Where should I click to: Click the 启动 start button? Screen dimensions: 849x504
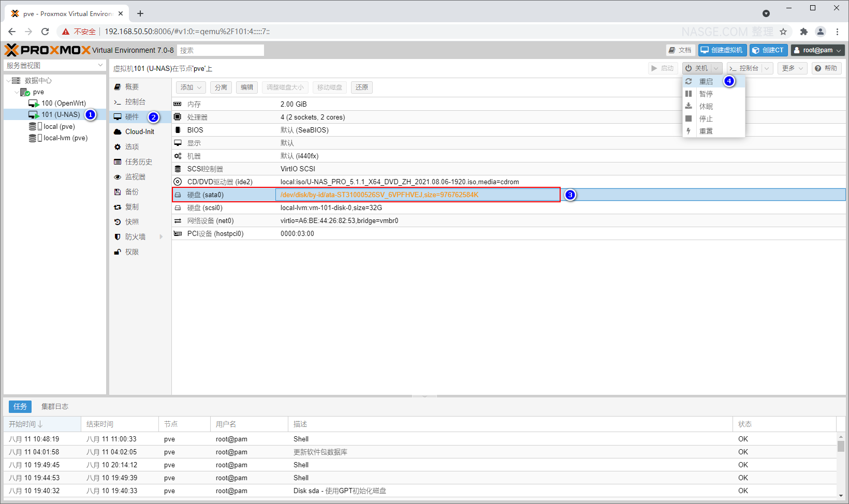[663, 68]
